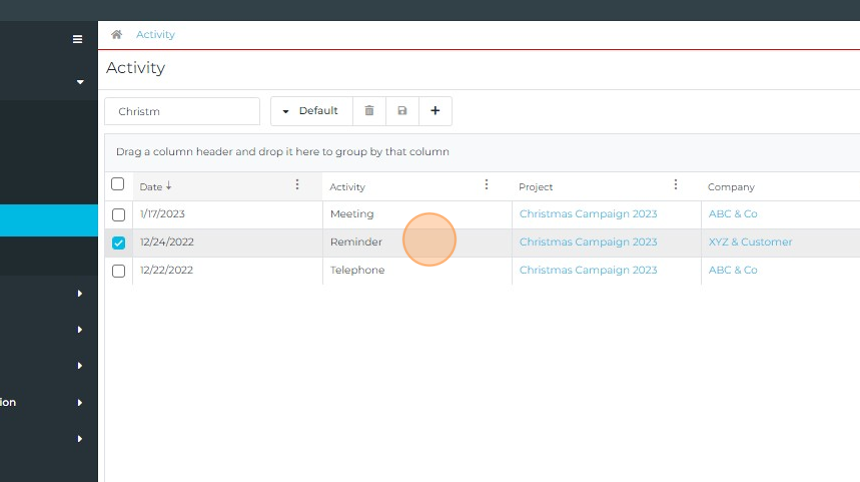Collapse the top sidebar section arrow
Screen dimensions: 860x482
(80, 82)
